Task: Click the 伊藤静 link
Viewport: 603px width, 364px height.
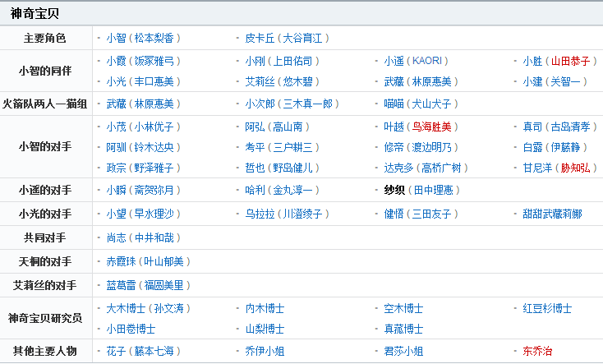Action: (565, 147)
